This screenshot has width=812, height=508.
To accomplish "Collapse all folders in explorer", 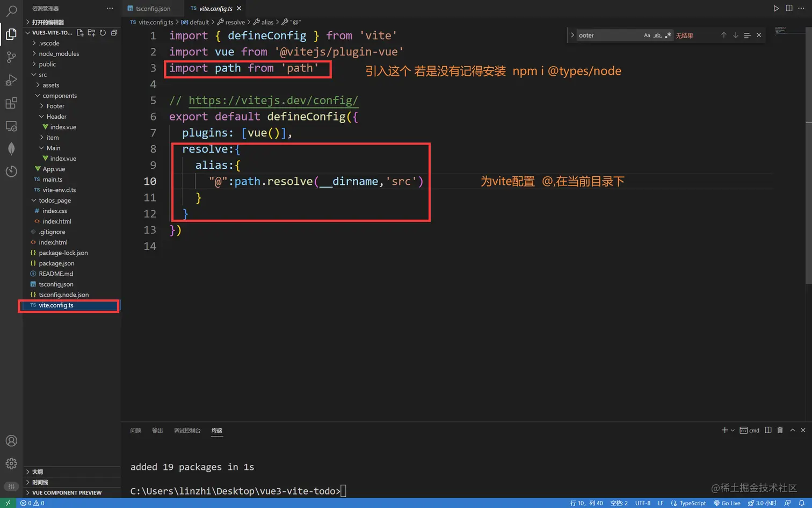I will click(x=114, y=33).
